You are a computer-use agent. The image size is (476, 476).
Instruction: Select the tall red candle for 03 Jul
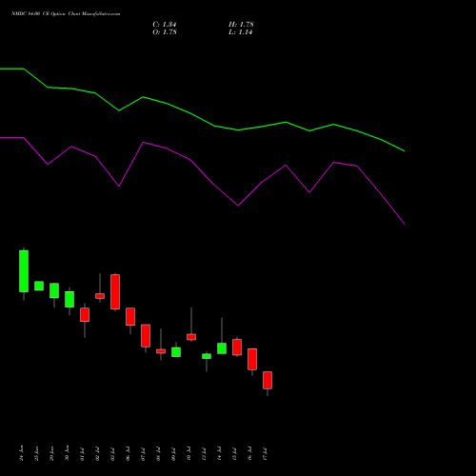coord(115,291)
